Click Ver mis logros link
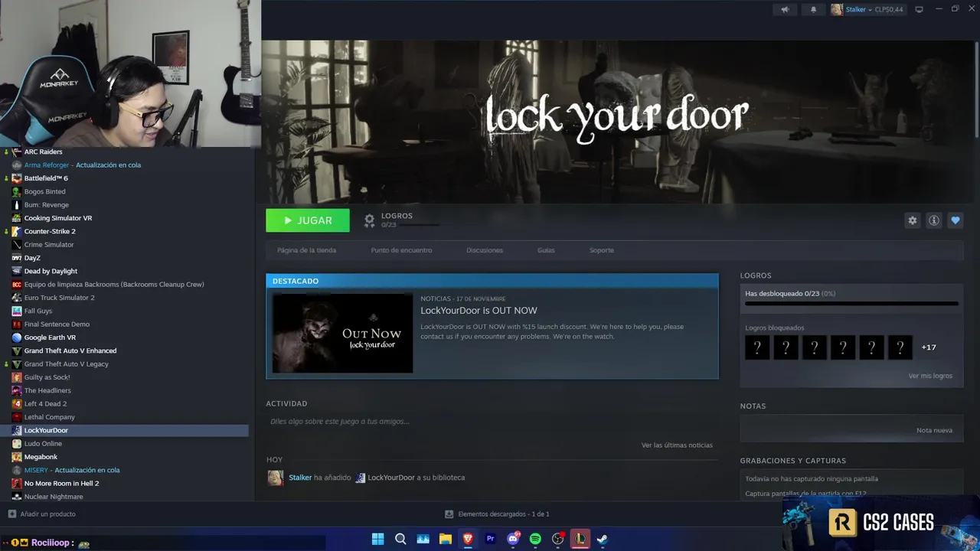980x551 pixels. click(930, 376)
